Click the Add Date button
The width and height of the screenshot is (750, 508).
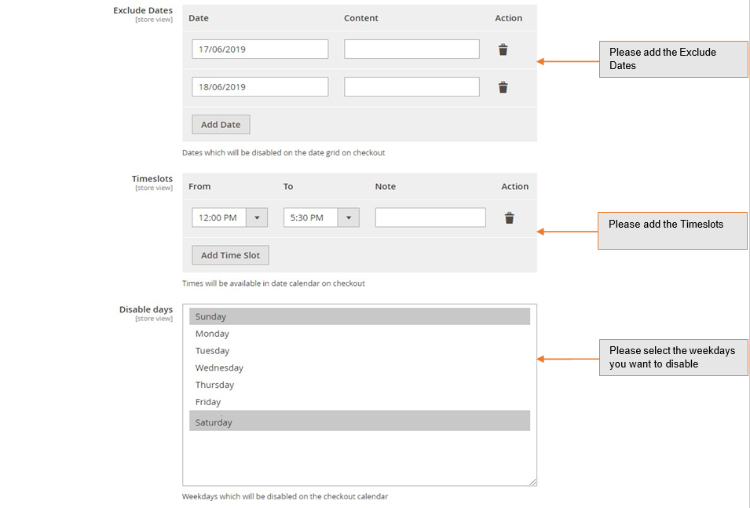221,125
